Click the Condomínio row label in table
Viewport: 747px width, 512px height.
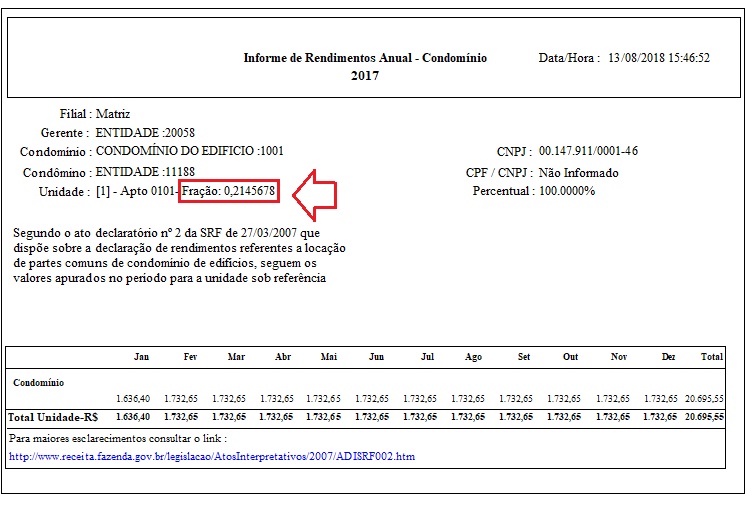(39, 382)
